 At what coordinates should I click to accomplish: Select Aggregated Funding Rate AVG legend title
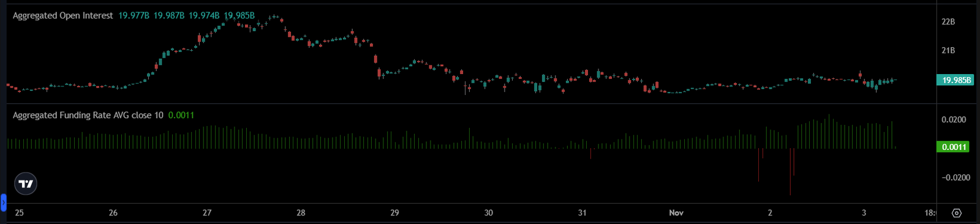point(88,115)
